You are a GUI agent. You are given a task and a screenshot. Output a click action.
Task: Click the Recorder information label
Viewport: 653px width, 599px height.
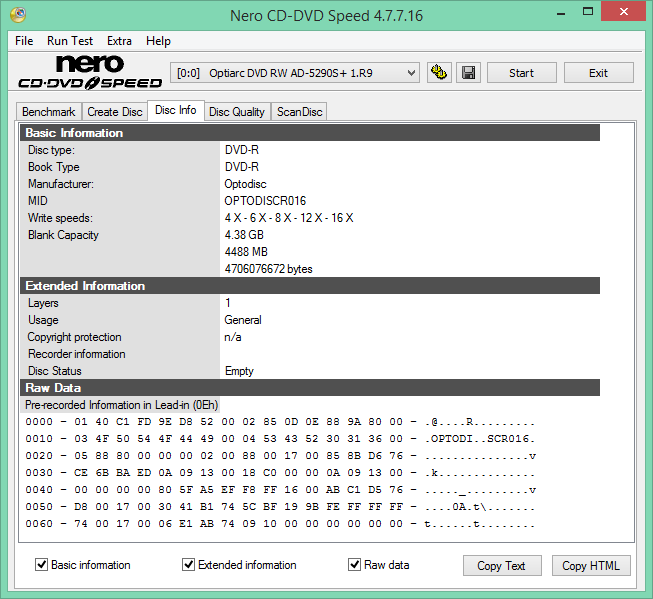coord(77,354)
